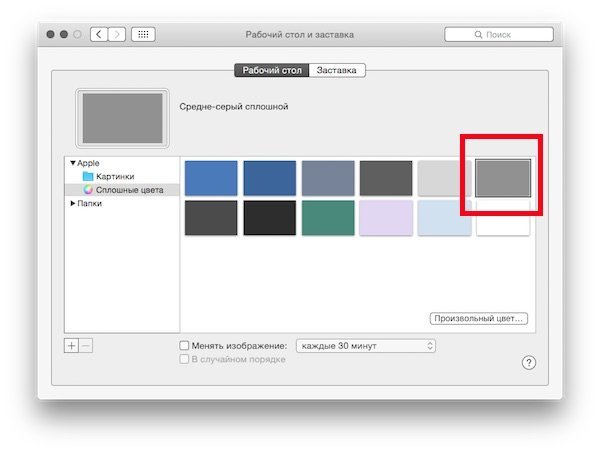
Task: Show all preferences grid button
Action: pos(143,34)
